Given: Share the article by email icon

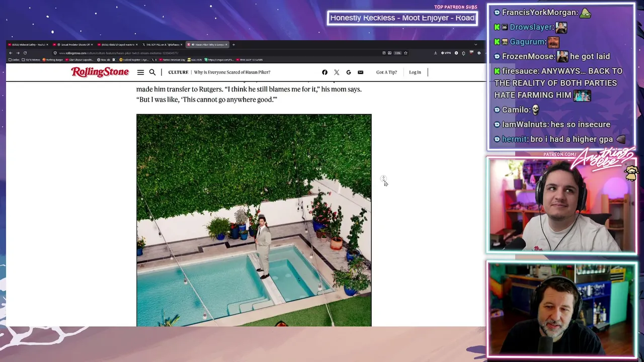Looking at the screenshot, I should (360, 72).
